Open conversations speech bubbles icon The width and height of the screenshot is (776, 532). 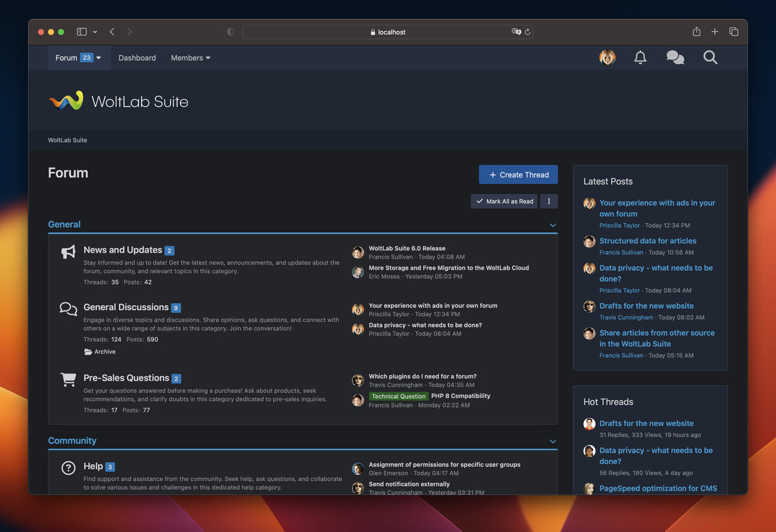[x=675, y=58]
